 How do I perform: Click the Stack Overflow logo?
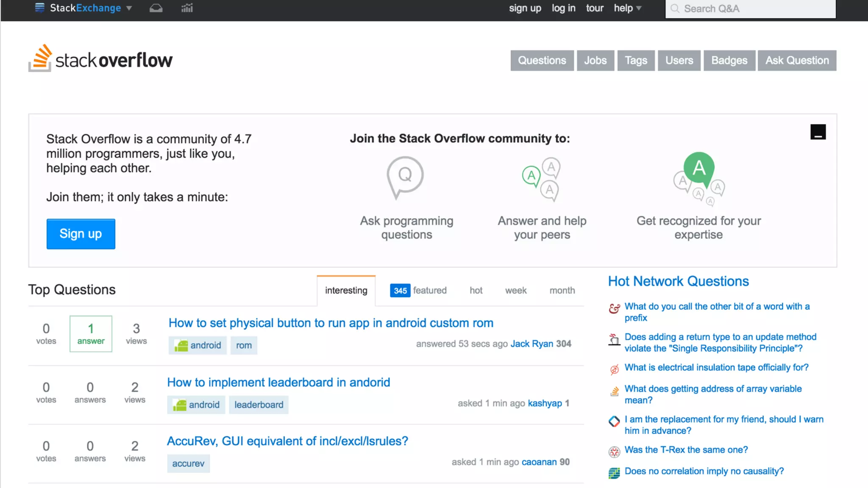coord(100,59)
